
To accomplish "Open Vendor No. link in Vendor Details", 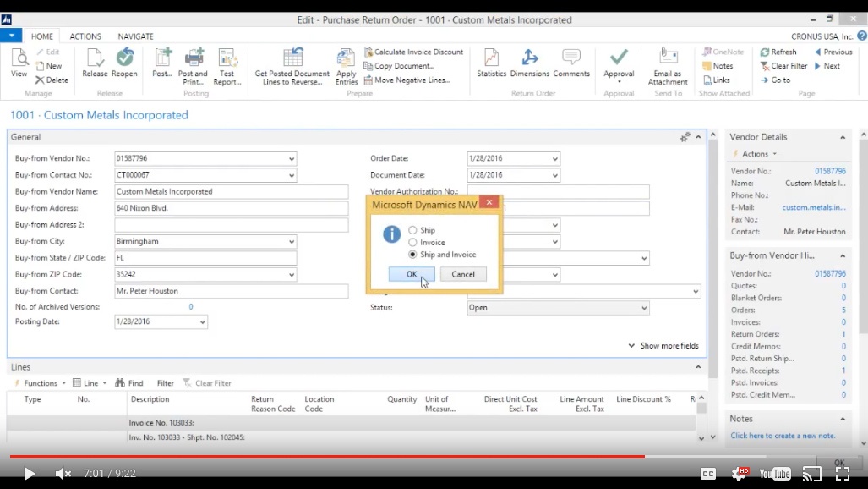I will (830, 171).
